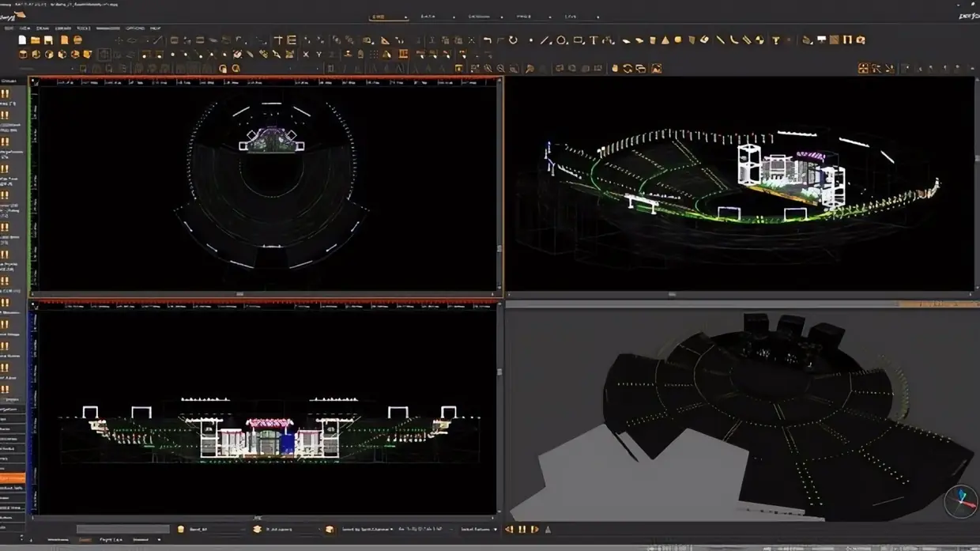Click the pause button in bottom bar
The width and height of the screenshot is (980, 551).
pos(522,529)
